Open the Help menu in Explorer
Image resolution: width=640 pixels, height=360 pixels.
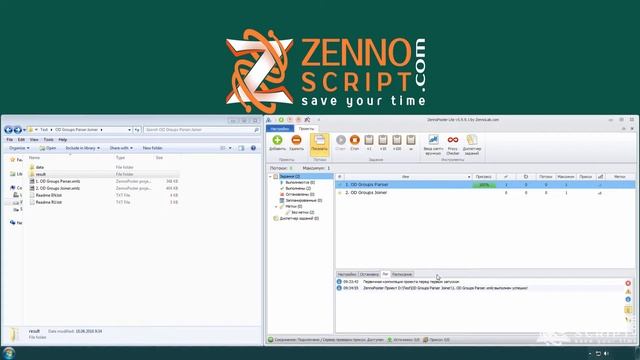62,140
